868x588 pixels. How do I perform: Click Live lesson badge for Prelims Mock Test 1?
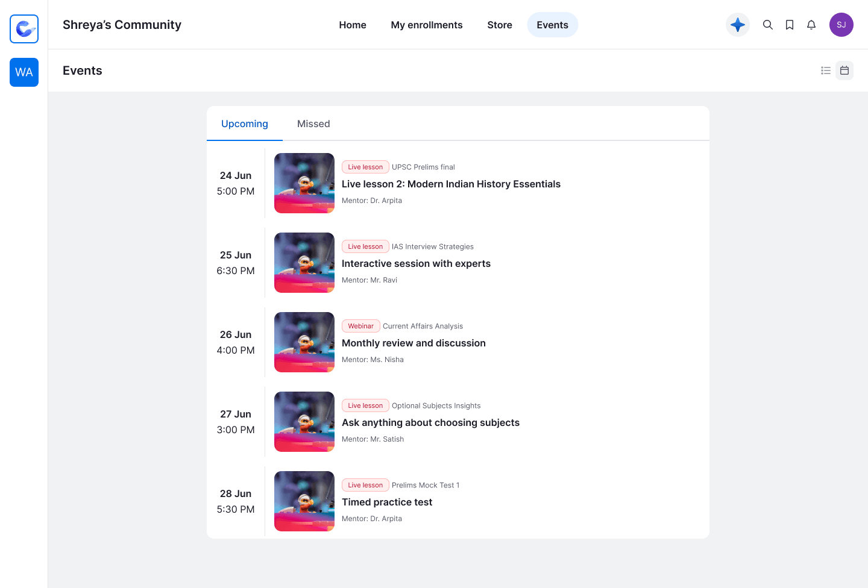coord(365,485)
